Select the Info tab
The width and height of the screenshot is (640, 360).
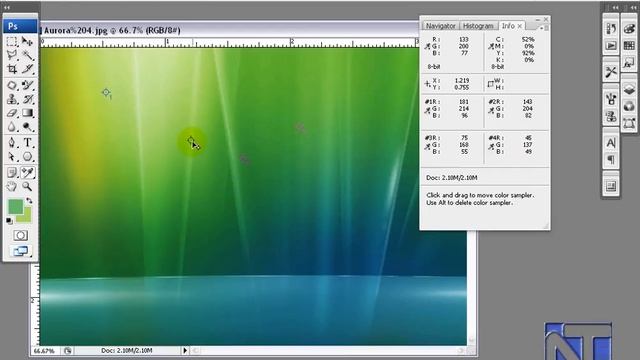pos(508,26)
